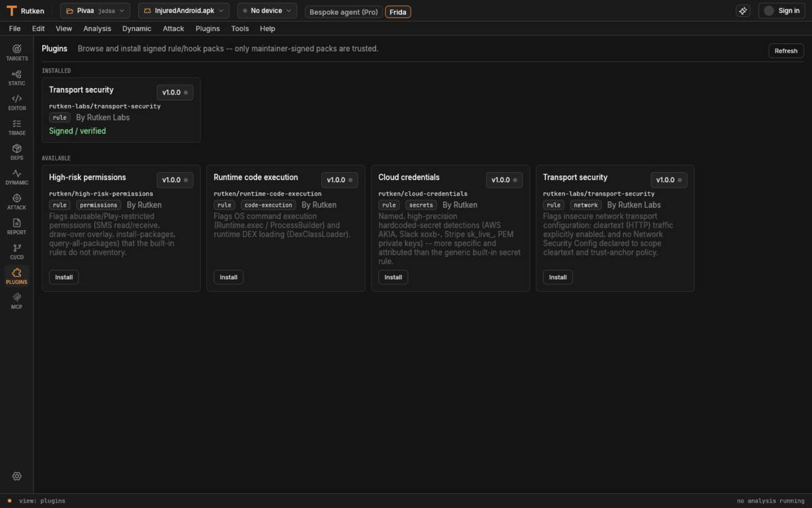812x508 pixels.
Task: Click rutken/cloud-credentials identifier text
Action: (423, 194)
